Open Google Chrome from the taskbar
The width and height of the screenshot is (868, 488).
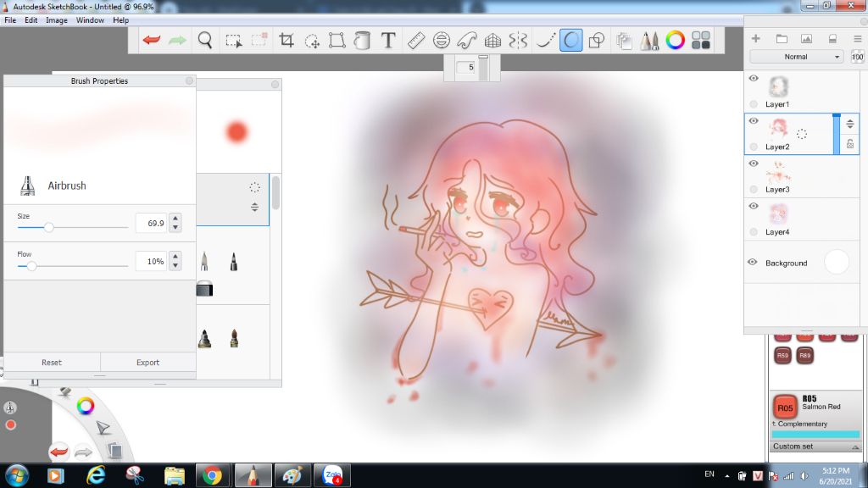tap(212, 476)
